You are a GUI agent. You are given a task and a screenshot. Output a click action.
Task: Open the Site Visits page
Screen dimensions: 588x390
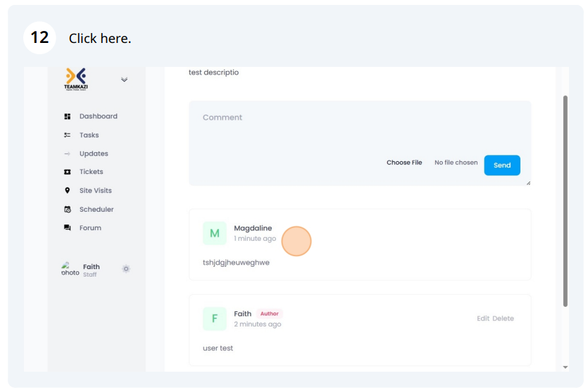(95, 191)
